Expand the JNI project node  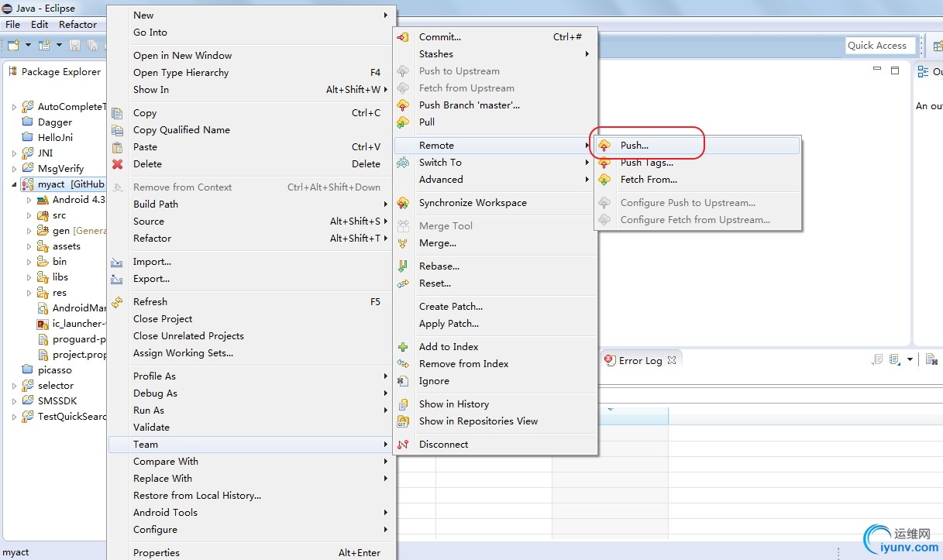14,153
